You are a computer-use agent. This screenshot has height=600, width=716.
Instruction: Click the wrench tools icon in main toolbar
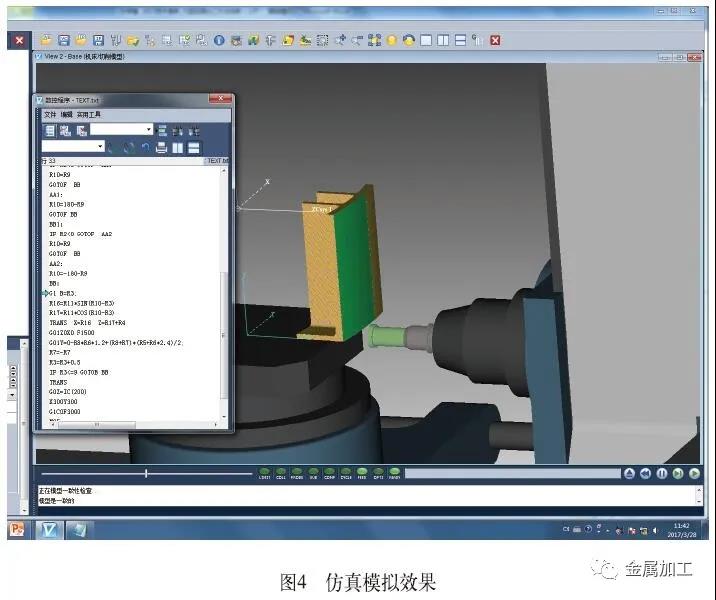pyautogui.click(x=116, y=40)
